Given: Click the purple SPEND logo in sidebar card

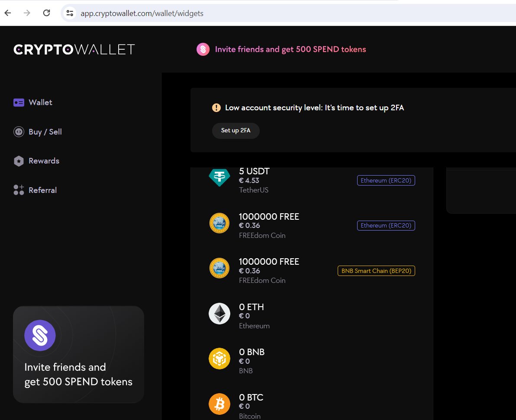Looking at the screenshot, I should [40, 336].
